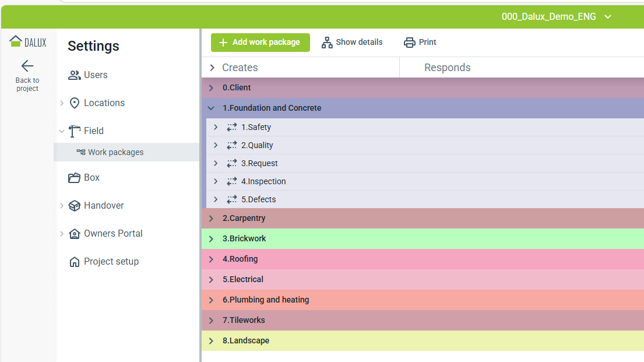Collapse the 1.Foundation and Concrete package
Image resolution: width=644 pixels, height=362 pixels.
212,108
